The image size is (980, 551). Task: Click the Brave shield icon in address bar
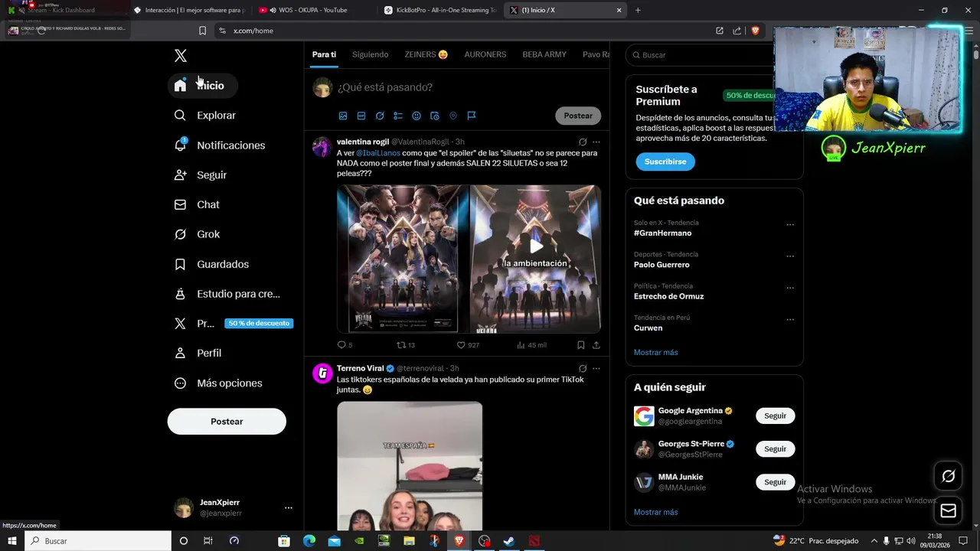point(755,31)
